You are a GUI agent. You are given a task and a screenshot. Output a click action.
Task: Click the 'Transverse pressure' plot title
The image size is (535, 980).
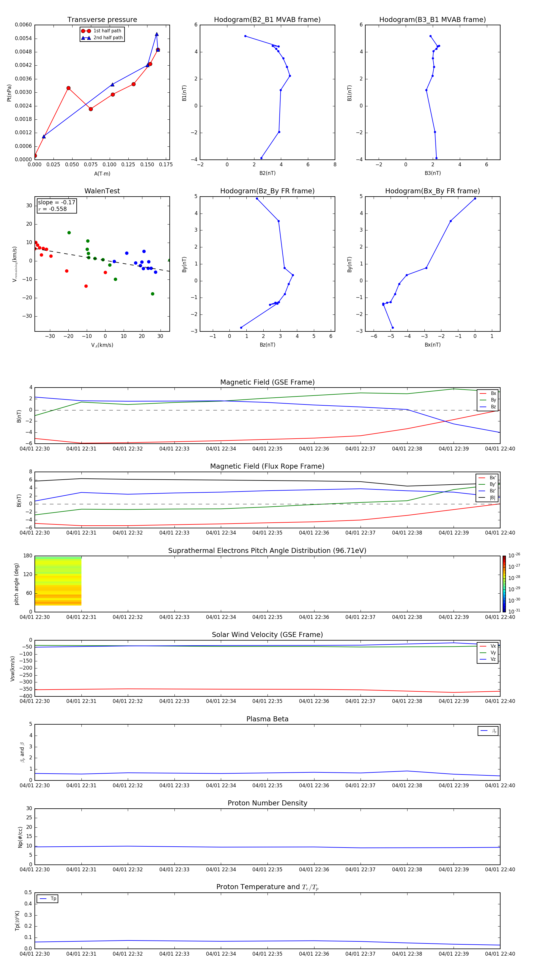[x=102, y=20]
